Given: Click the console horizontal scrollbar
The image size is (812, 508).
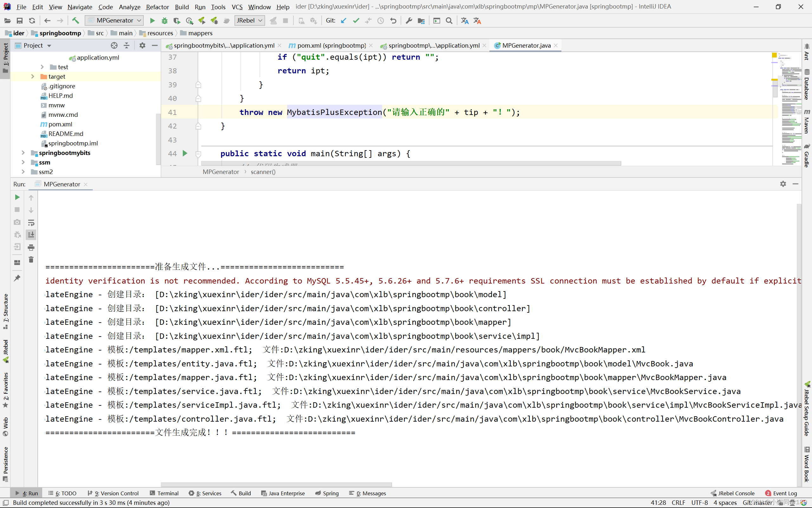Looking at the screenshot, I should tap(277, 485).
